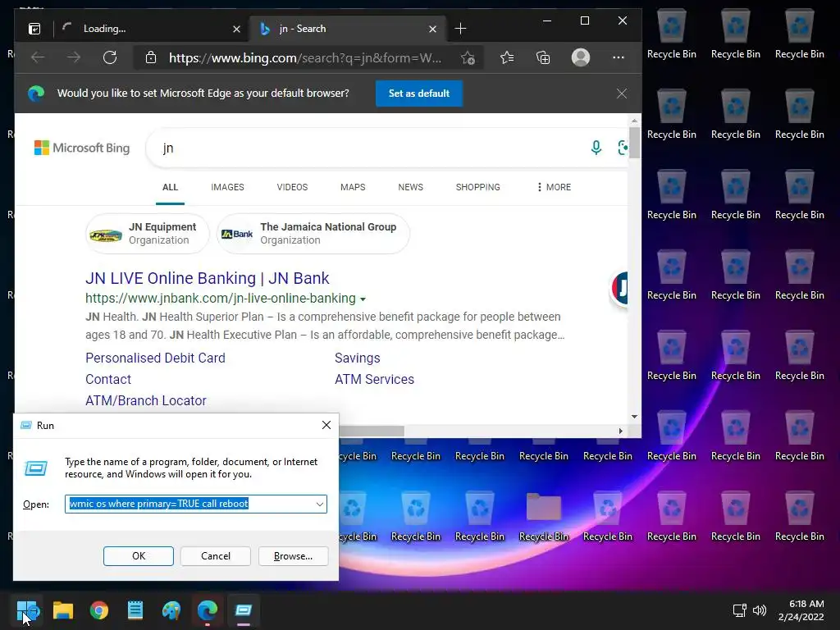This screenshot has width=840, height=630.
Task: Click OK in the Run dialog
Action: [x=138, y=556]
